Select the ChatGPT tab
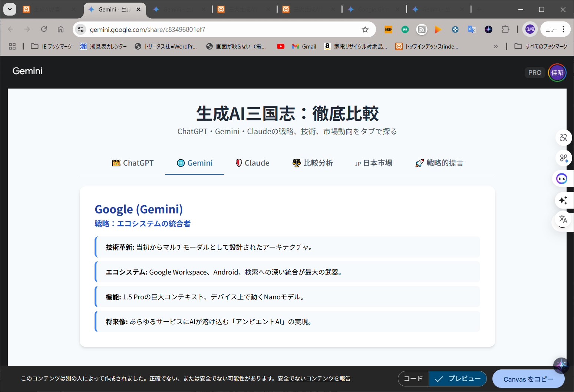574x392 pixels. pyautogui.click(x=133, y=163)
